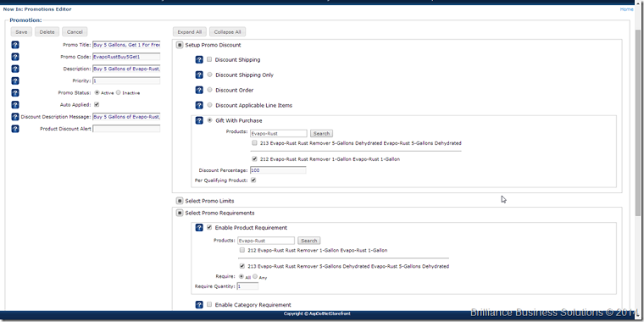The image size is (644, 322).
Task: Collapse the Setup Promo Discount section
Action: tap(180, 45)
